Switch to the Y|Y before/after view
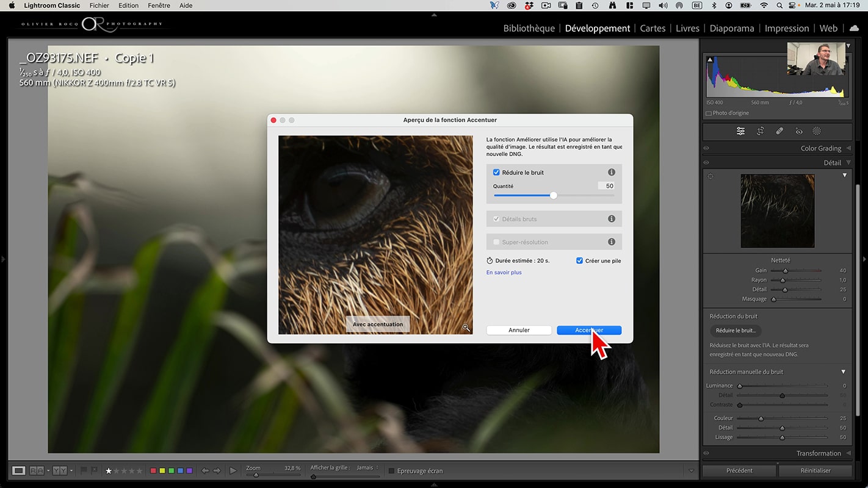The width and height of the screenshot is (868, 488). point(60,470)
